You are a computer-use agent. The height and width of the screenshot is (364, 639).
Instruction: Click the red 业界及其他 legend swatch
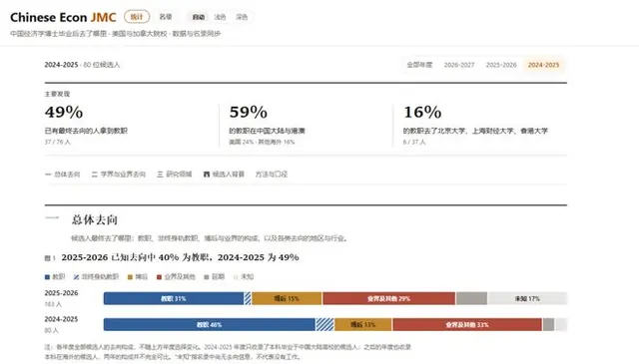159,277
